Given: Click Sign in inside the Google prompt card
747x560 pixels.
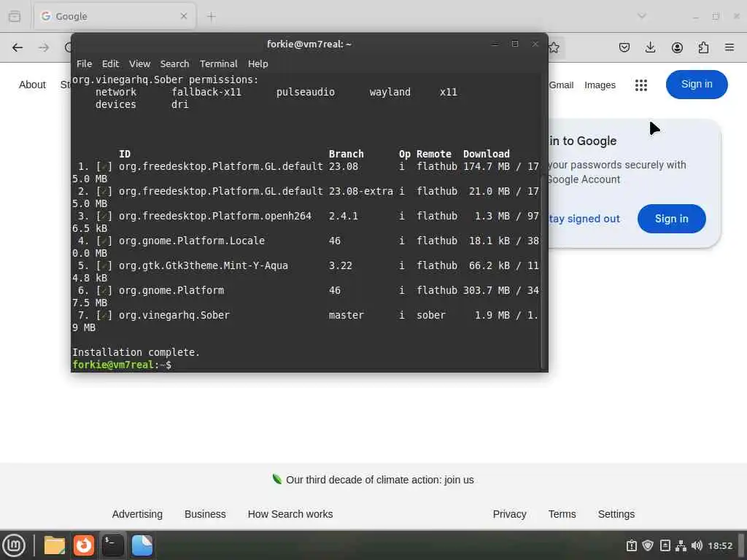Looking at the screenshot, I should [x=671, y=219].
